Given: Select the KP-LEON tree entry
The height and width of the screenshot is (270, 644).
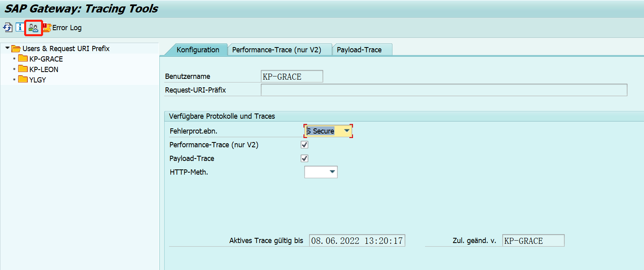Looking at the screenshot, I should (43, 69).
